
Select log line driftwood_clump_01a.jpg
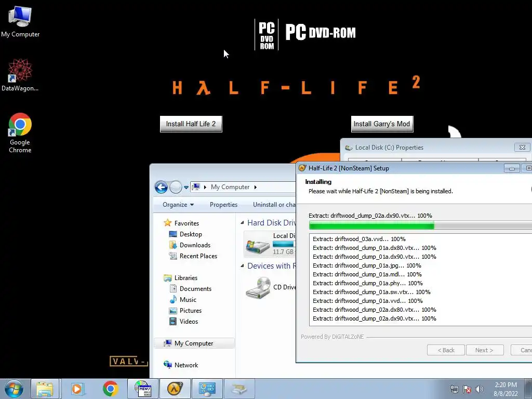[x=367, y=265]
